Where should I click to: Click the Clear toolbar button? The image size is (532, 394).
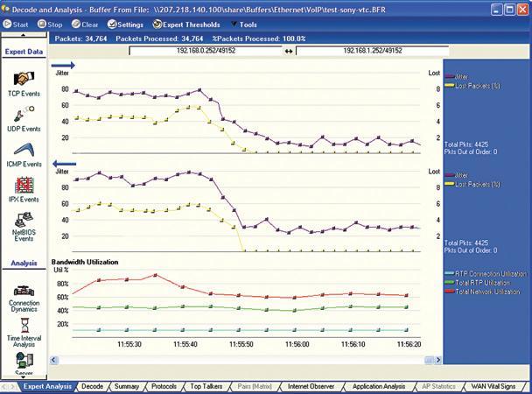[85, 25]
